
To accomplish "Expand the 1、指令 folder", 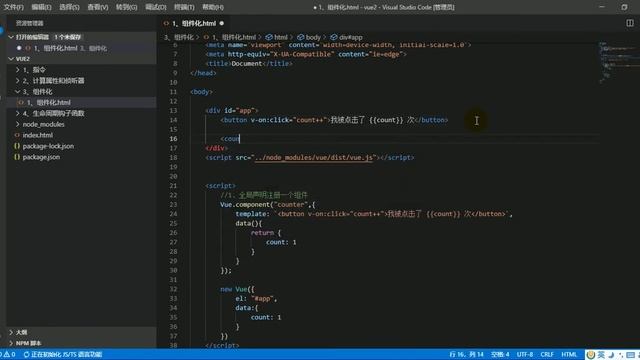I will coord(18,70).
